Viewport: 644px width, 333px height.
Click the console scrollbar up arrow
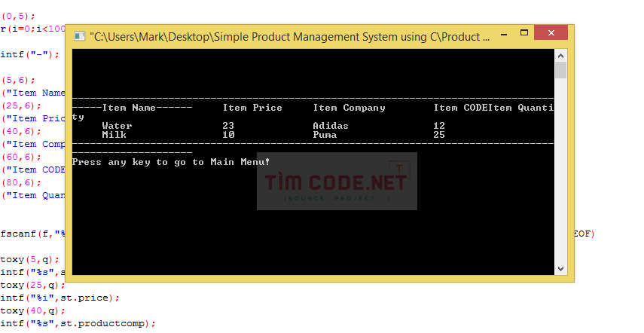(560, 56)
